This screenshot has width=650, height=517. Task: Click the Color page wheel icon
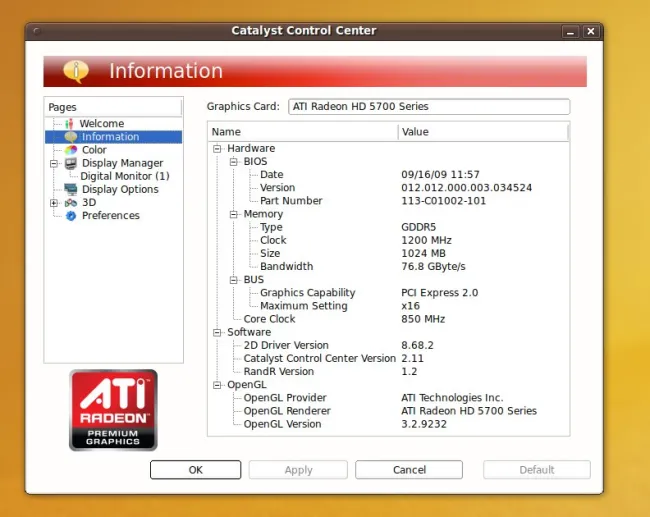70,150
